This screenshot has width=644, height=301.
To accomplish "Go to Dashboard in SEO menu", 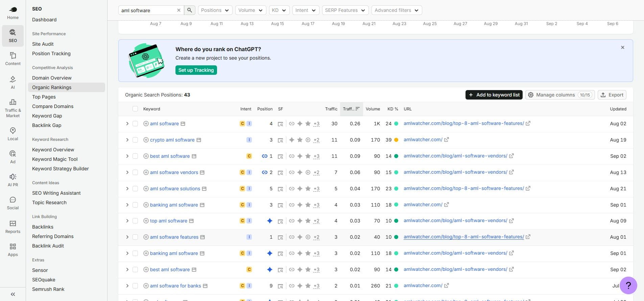I will click(44, 20).
